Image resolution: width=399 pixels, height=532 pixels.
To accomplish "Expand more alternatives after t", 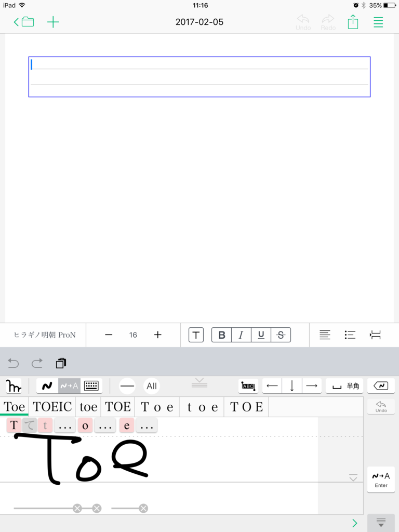I will [x=65, y=425].
